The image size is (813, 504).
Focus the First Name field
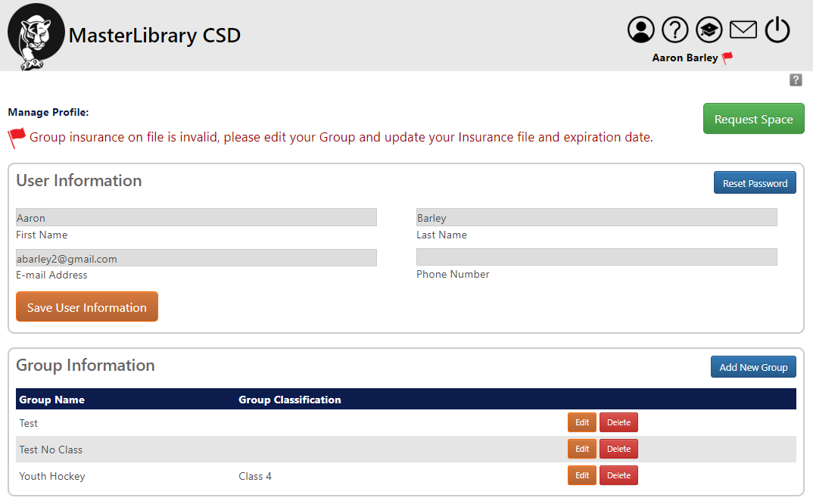(196, 217)
